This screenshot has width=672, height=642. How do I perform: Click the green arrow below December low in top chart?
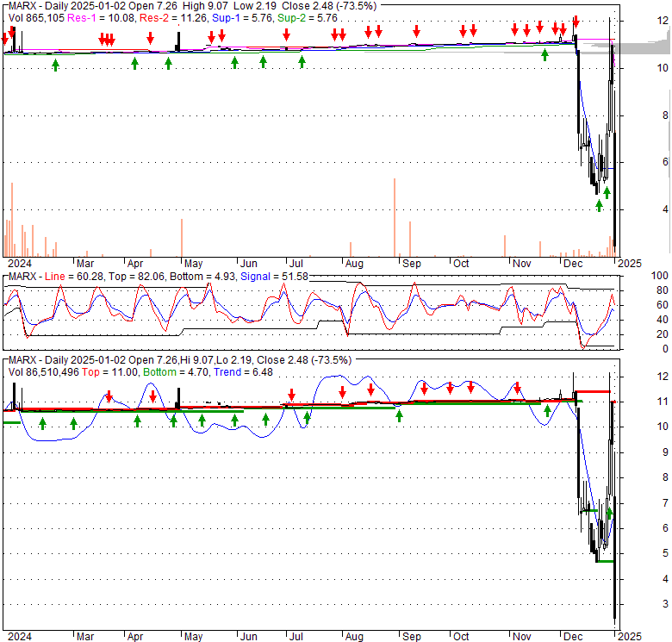(599, 205)
